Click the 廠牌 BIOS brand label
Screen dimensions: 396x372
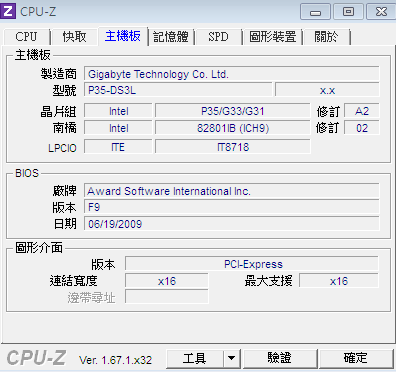coord(64,191)
